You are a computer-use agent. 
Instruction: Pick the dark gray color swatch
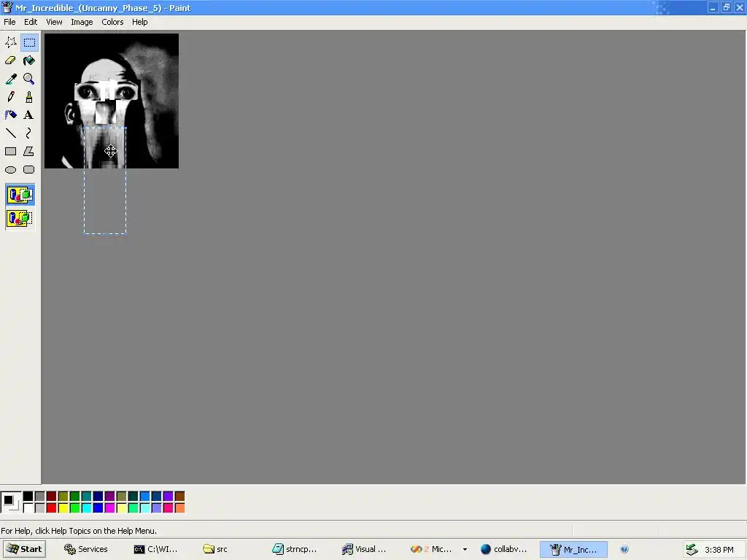(x=39, y=497)
